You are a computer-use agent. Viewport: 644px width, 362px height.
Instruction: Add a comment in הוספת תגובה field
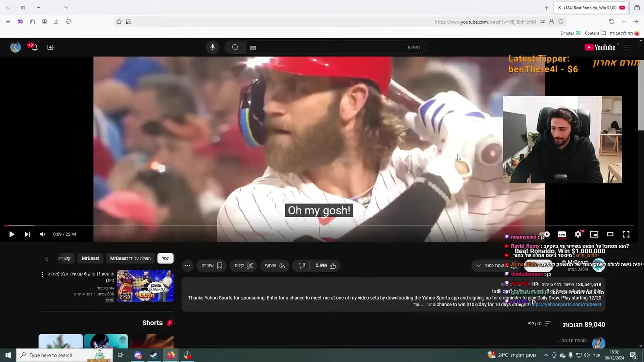pos(572,341)
